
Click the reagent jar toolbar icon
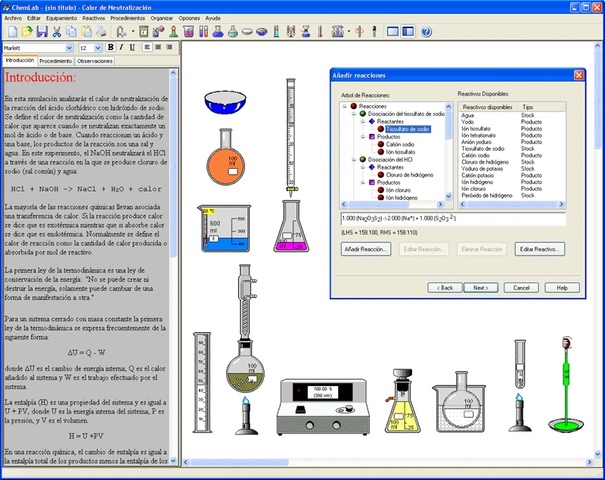coord(144,32)
